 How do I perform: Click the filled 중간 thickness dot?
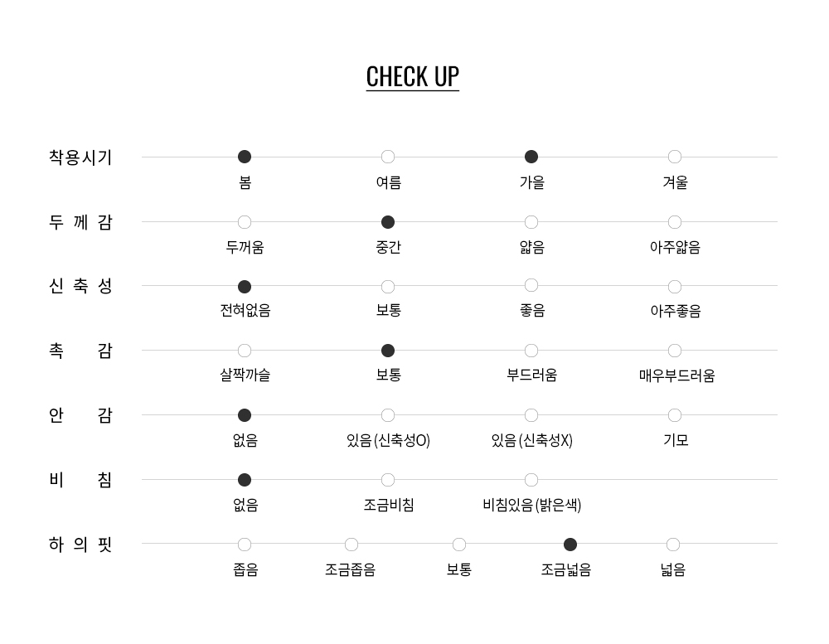(x=388, y=222)
